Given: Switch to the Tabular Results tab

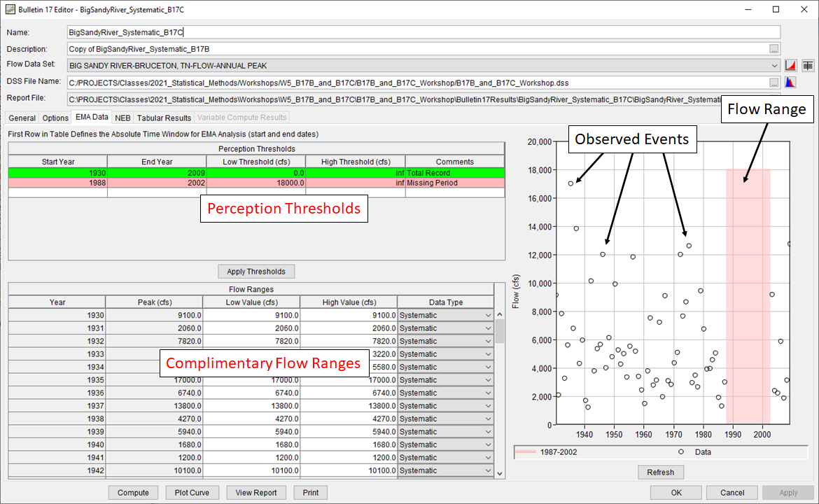Looking at the screenshot, I should click(164, 117).
